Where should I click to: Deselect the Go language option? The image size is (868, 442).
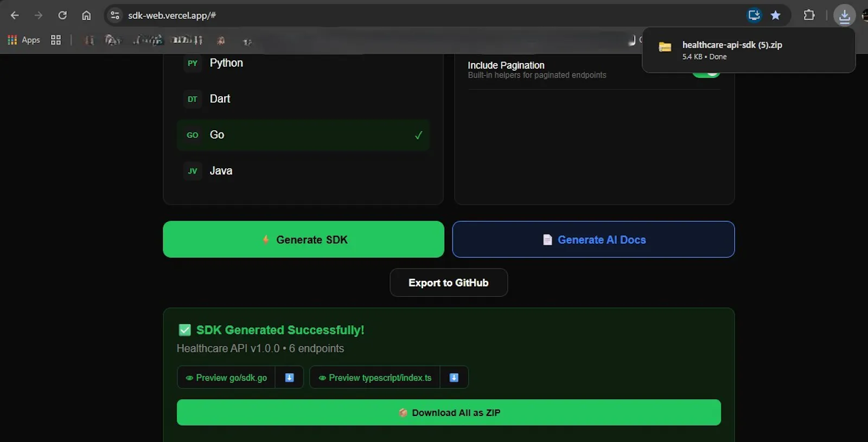coord(303,135)
